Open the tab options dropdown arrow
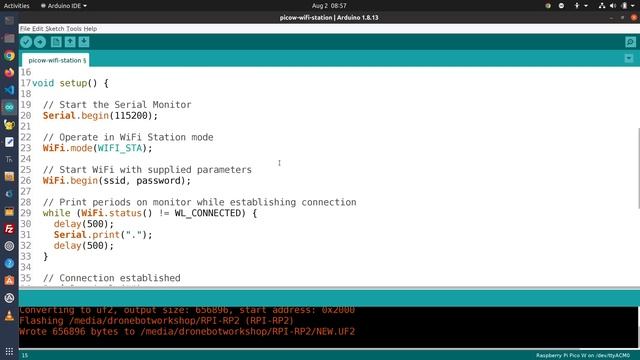The image size is (640, 360). click(629, 58)
